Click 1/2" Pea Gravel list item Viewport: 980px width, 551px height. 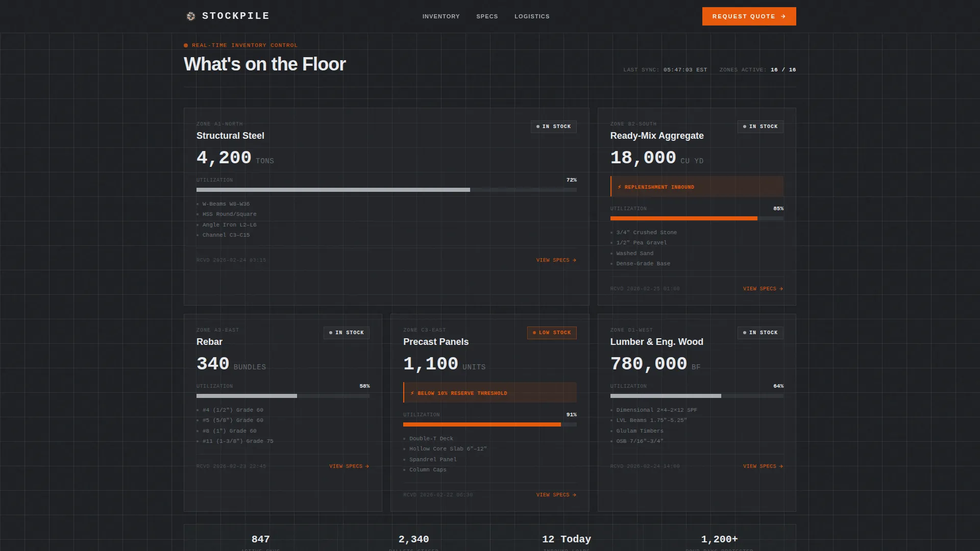pos(642,243)
